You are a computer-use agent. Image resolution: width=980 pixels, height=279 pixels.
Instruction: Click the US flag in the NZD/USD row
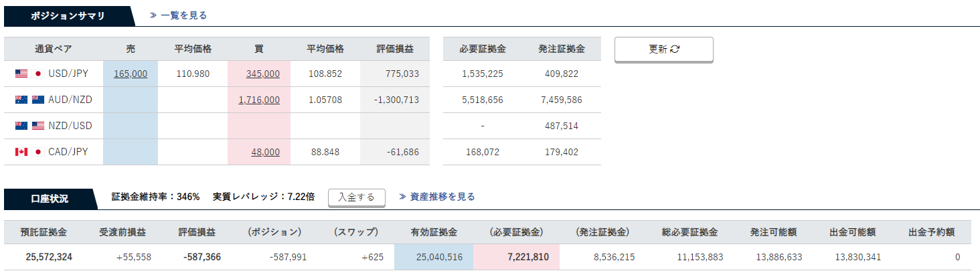(x=37, y=126)
